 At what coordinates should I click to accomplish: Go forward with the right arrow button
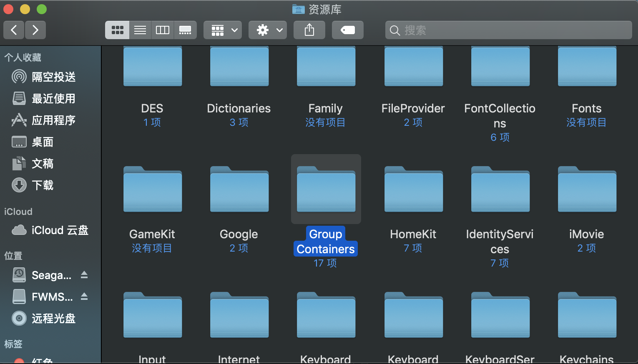tap(35, 30)
